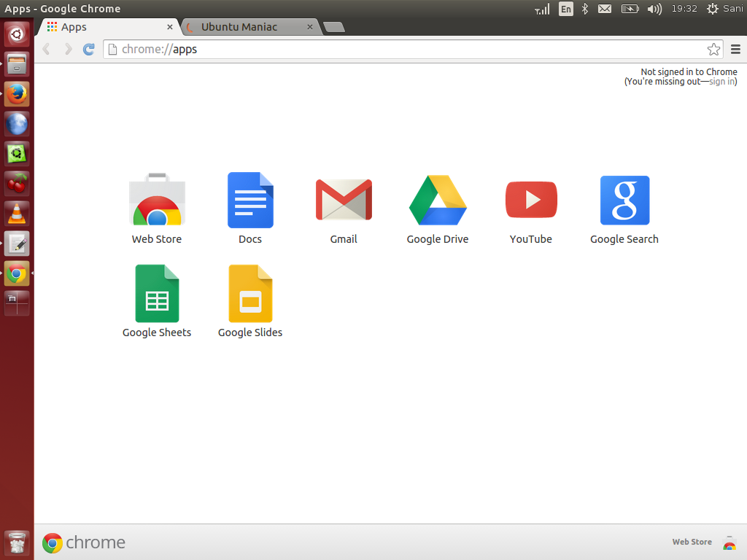This screenshot has width=747, height=560.
Task: Open the Ubuntu Dash launcher
Action: (17, 34)
